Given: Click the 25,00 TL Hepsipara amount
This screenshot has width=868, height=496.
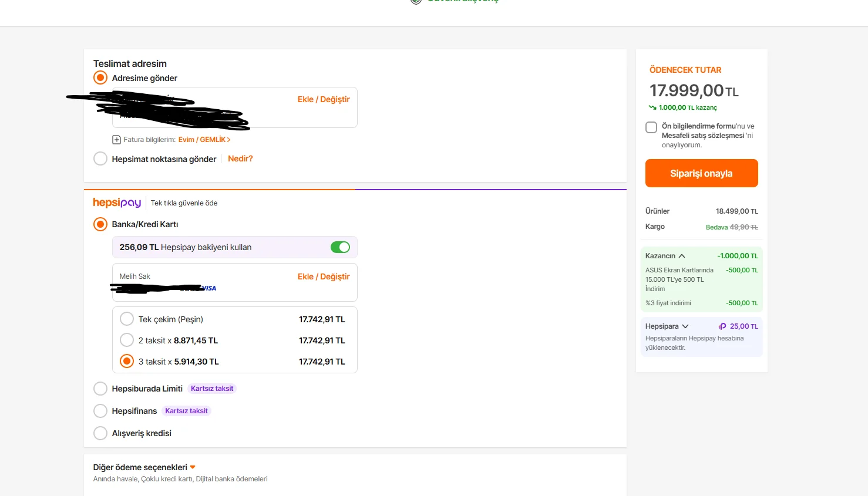Looking at the screenshot, I should pos(744,326).
